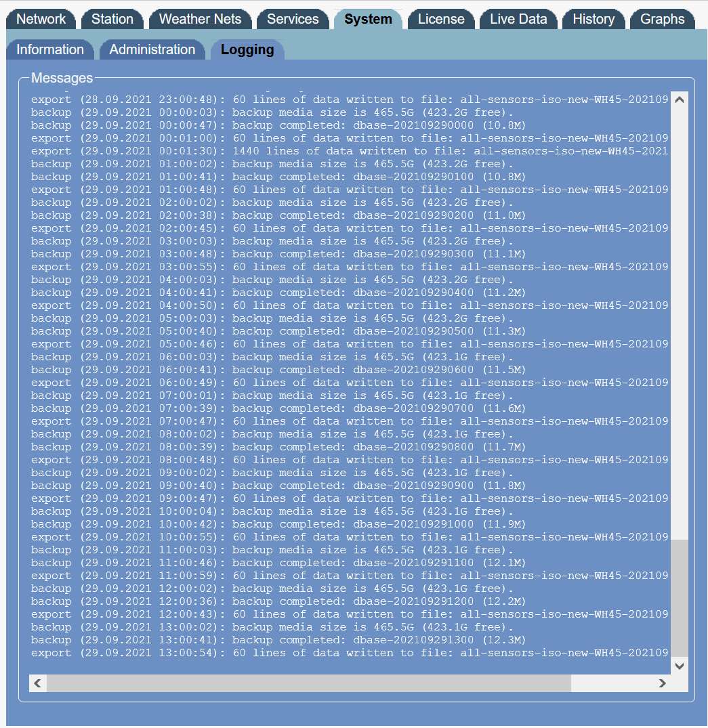Click the vertical scrollbar thumb

click(679, 599)
